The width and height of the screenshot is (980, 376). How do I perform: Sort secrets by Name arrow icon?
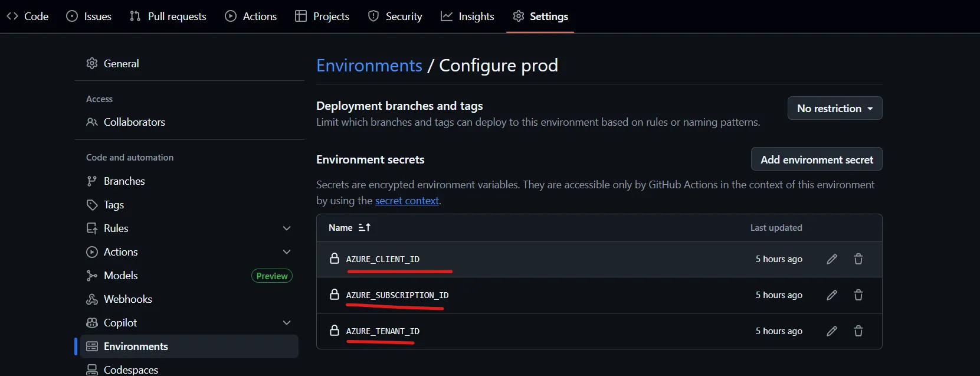[365, 227]
